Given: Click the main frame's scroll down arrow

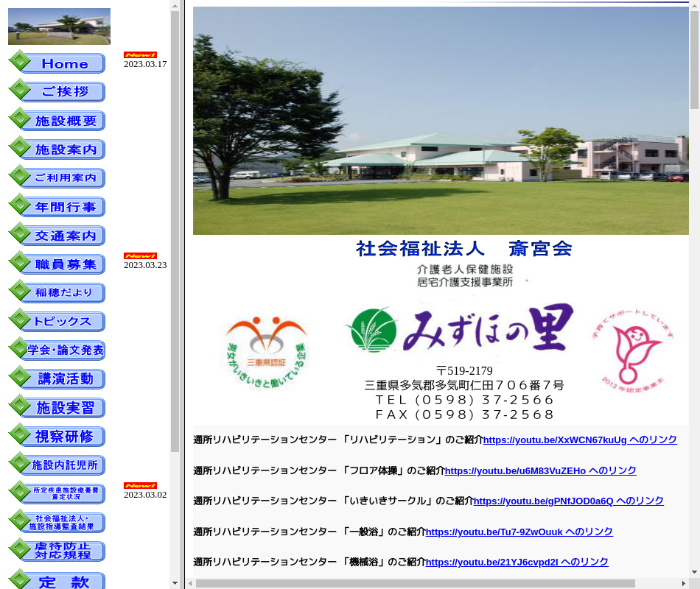Looking at the screenshot, I should 694,571.
